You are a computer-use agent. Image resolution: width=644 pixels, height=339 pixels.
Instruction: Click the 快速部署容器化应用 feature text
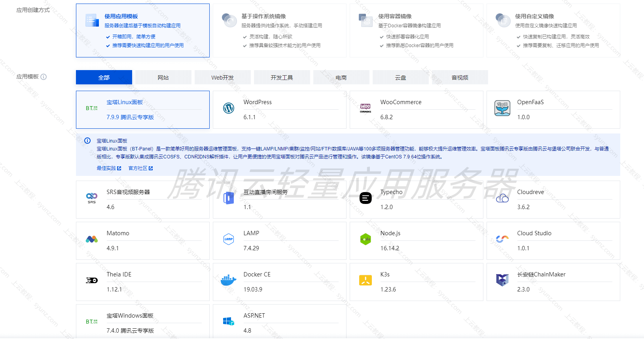pyautogui.click(x=407, y=36)
